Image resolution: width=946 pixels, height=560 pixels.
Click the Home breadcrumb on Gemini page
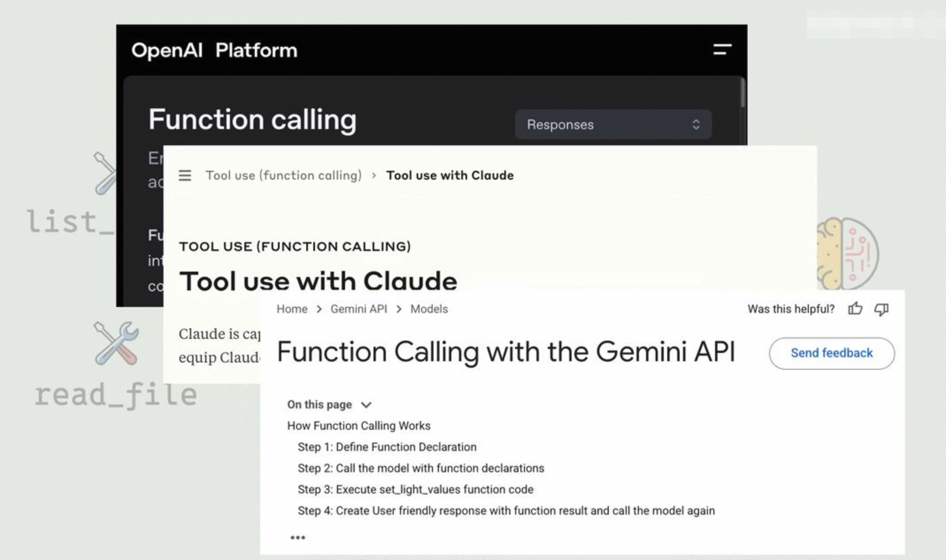tap(292, 309)
